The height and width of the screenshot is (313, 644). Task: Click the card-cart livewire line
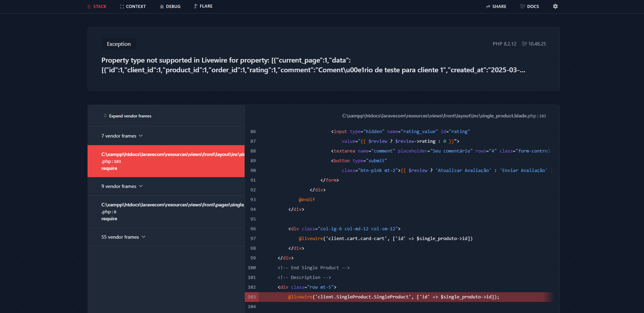click(x=386, y=239)
